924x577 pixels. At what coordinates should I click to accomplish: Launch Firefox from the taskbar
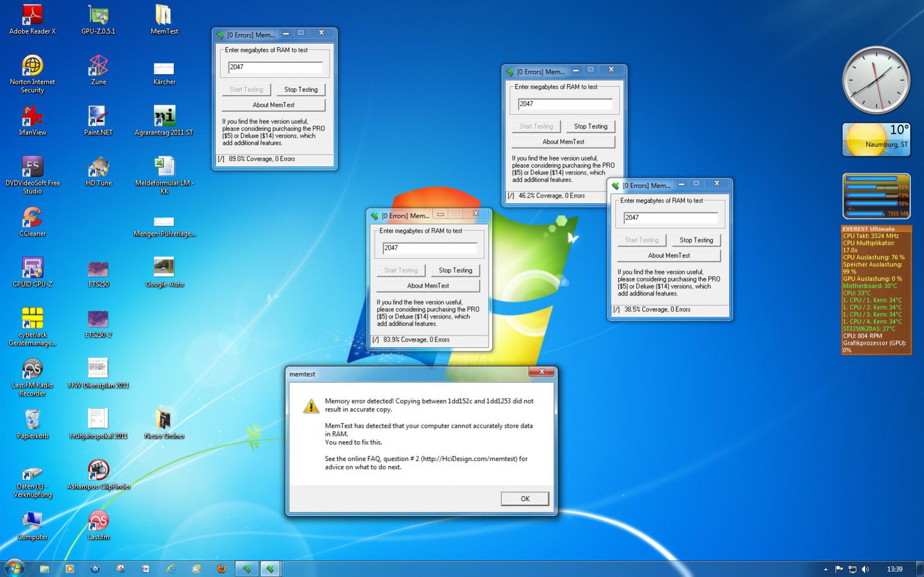click(x=222, y=569)
